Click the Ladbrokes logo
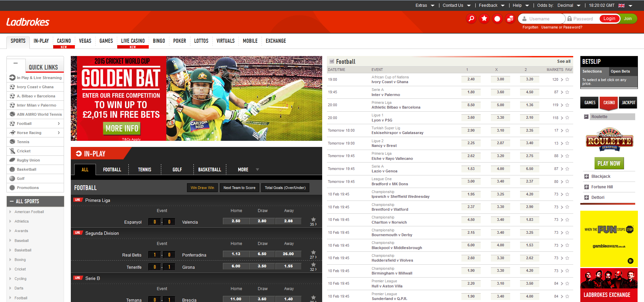 point(28,22)
